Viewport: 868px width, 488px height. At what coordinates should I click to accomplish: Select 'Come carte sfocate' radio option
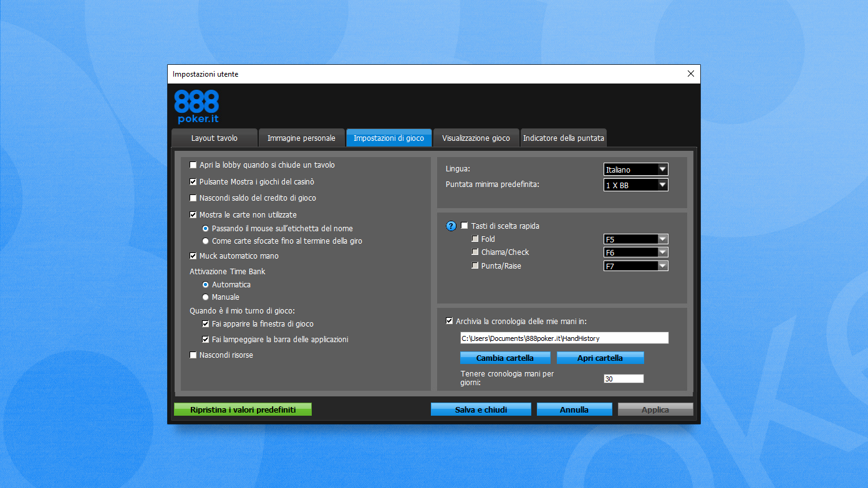point(206,241)
